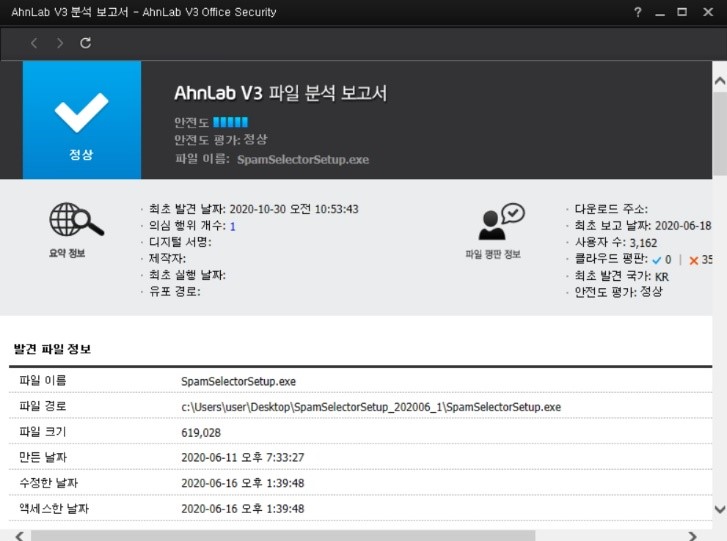727x541 pixels.
Task: Close the AhnLab V3 report window
Action: click(x=708, y=12)
